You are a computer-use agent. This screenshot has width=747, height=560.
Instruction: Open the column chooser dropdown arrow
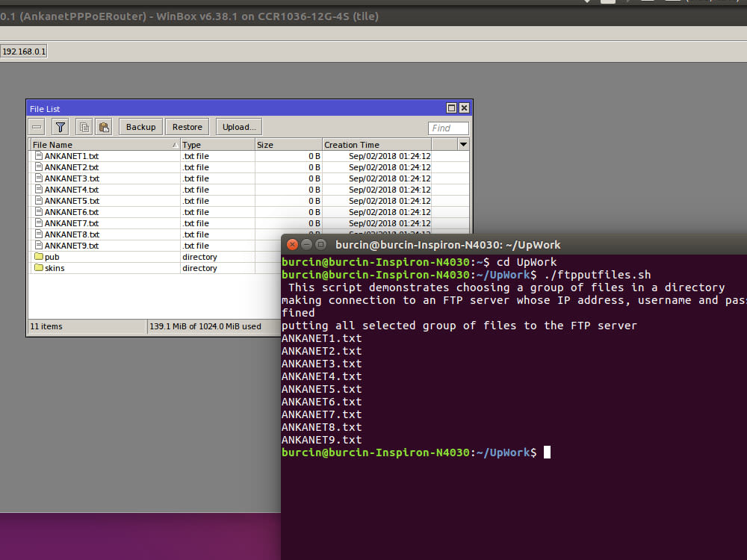(x=463, y=144)
